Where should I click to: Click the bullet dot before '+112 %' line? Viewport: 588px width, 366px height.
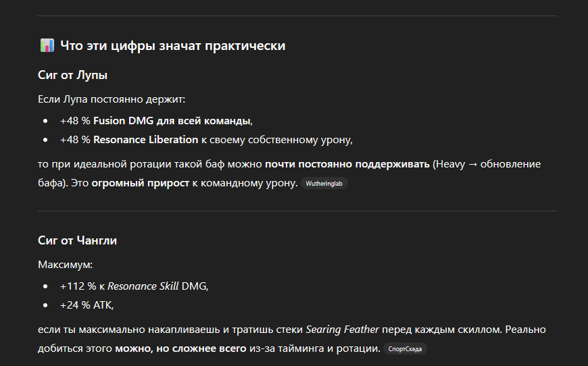click(x=45, y=287)
